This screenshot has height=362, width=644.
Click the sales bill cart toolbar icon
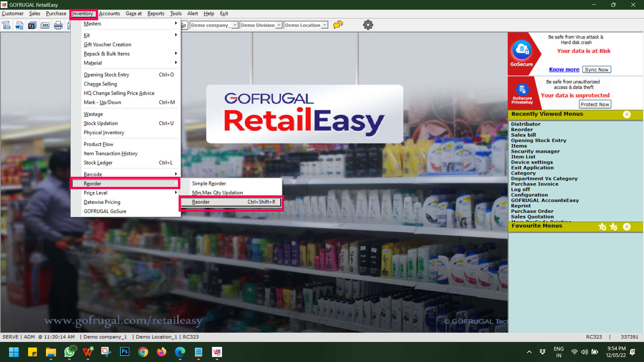coord(19,25)
